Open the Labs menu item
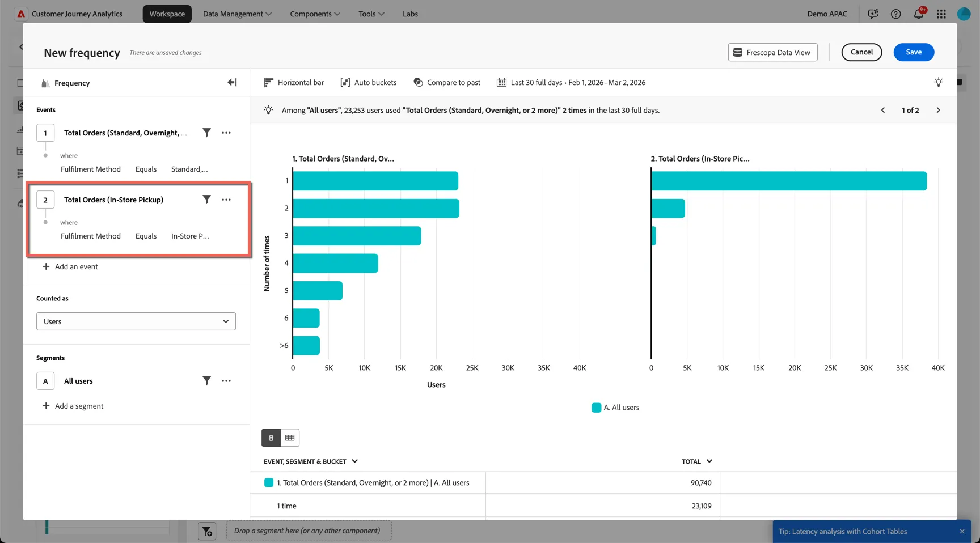This screenshot has height=543, width=980. 410,14
